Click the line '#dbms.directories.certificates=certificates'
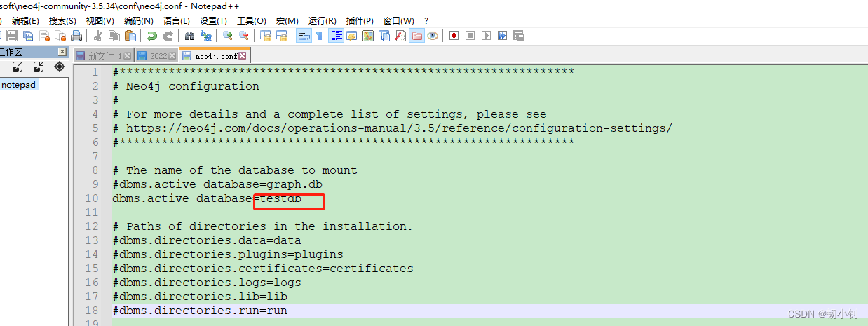868x326 pixels. [x=263, y=269]
